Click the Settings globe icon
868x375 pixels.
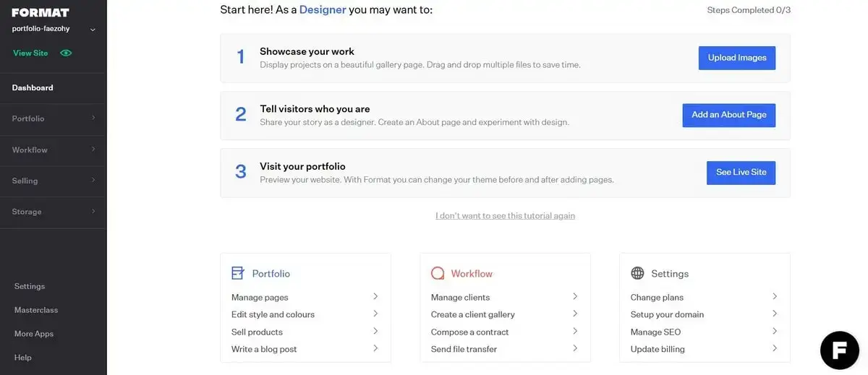click(637, 273)
